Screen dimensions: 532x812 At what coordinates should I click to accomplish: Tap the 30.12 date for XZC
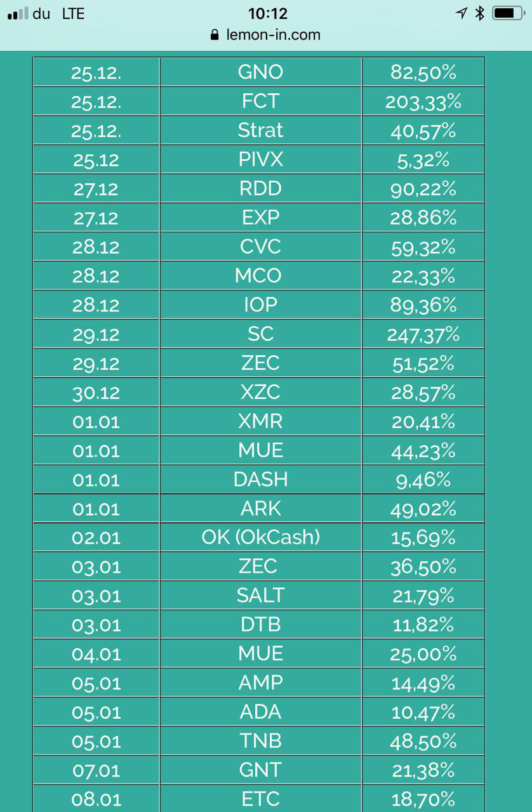[x=96, y=393]
